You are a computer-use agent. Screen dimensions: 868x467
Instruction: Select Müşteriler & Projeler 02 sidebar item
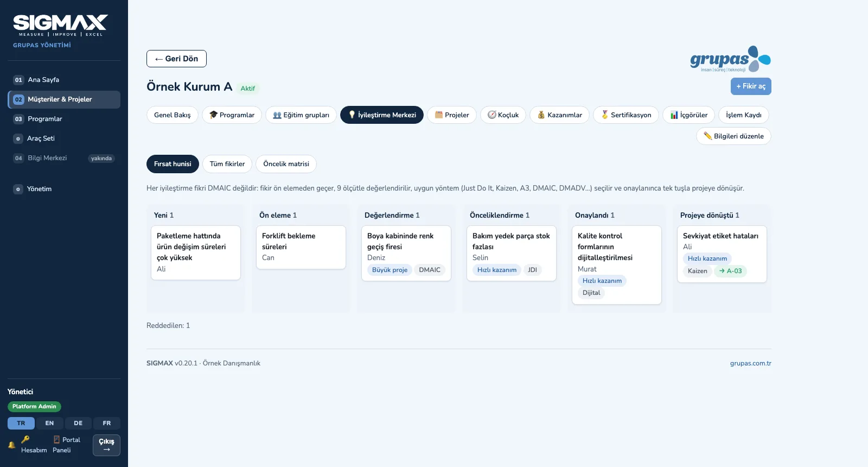point(64,99)
